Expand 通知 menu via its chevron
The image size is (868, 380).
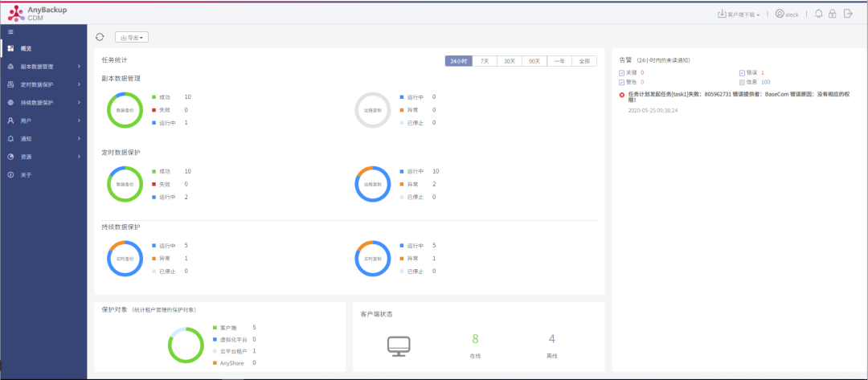[x=79, y=139]
